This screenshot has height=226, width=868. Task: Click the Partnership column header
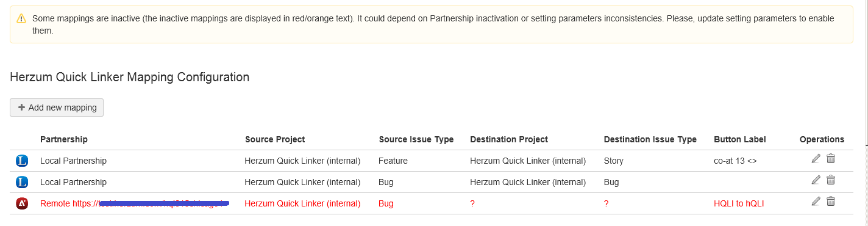[64, 139]
